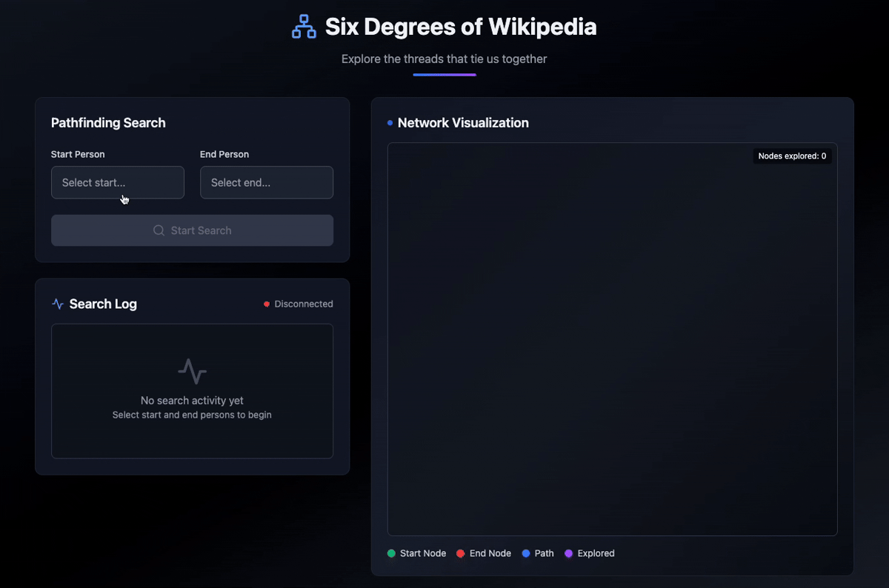Click the purple Explored legend dot

pyautogui.click(x=568, y=553)
